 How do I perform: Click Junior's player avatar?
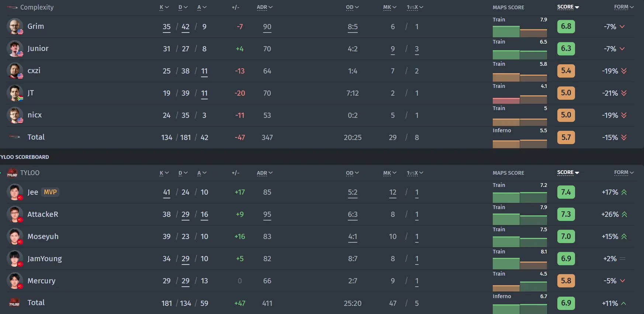tap(15, 49)
